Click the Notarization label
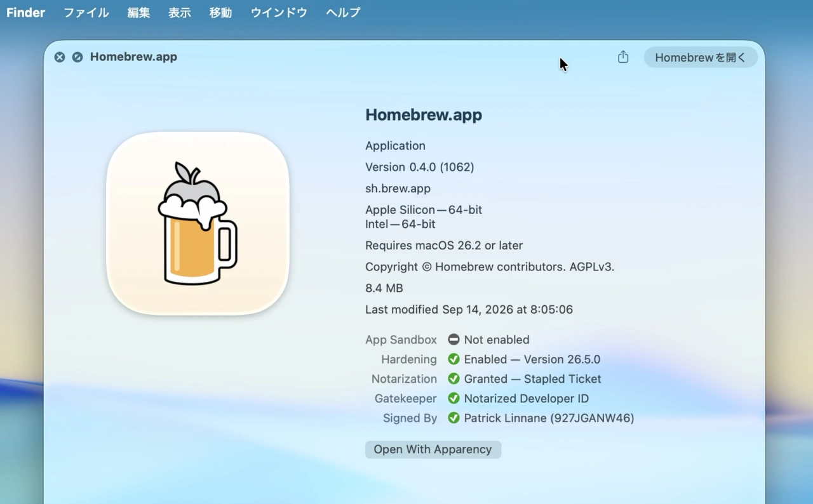Screen dimensions: 813x504 tap(404, 379)
